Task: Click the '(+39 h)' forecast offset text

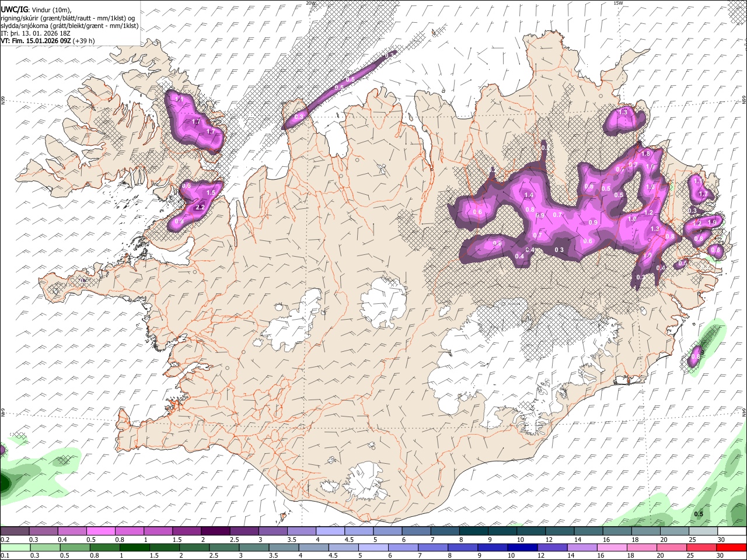Action: tap(84, 41)
